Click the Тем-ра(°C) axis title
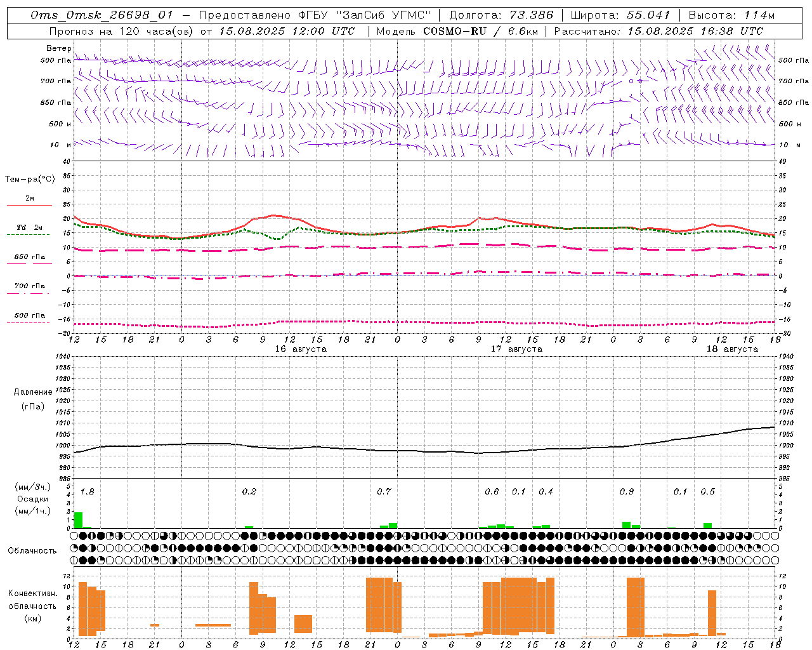Image resolution: width=812 pixels, height=650 pixels. click(30, 180)
